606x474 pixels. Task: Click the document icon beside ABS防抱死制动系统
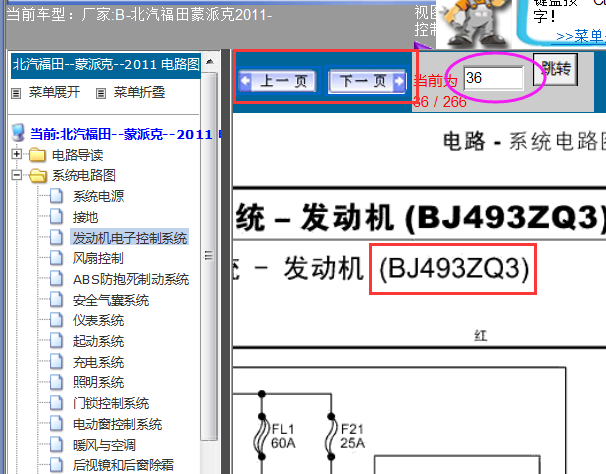(56, 279)
